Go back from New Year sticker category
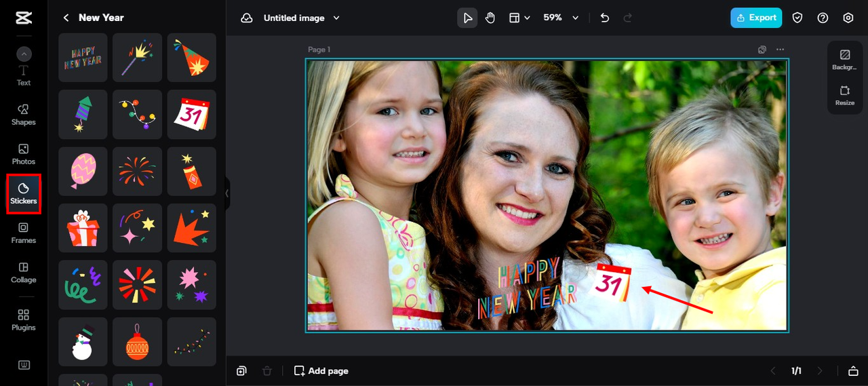 pyautogui.click(x=66, y=18)
